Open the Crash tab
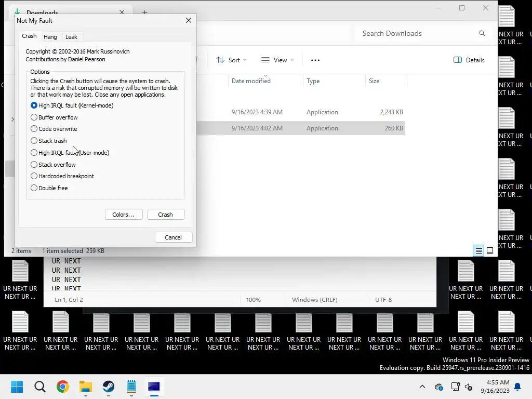This screenshot has height=399, width=532. (x=29, y=36)
